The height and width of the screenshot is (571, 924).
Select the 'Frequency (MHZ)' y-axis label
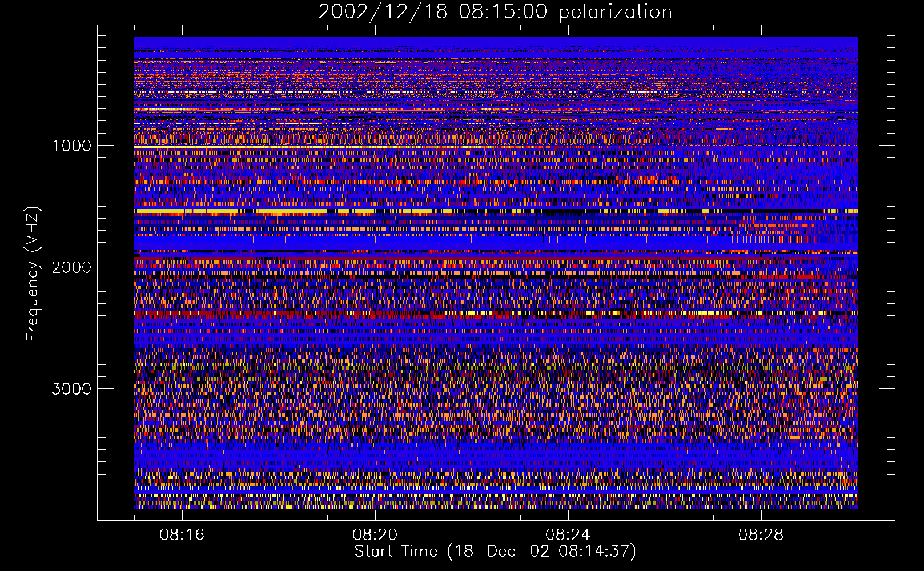[33, 274]
